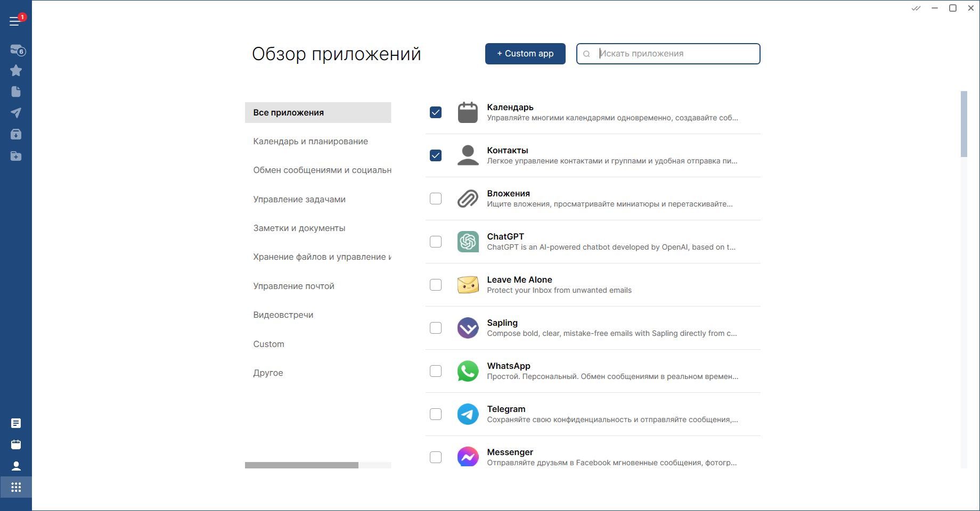Open the drafts document icon in sidebar
This screenshot has height=511, width=980.
pos(16,92)
